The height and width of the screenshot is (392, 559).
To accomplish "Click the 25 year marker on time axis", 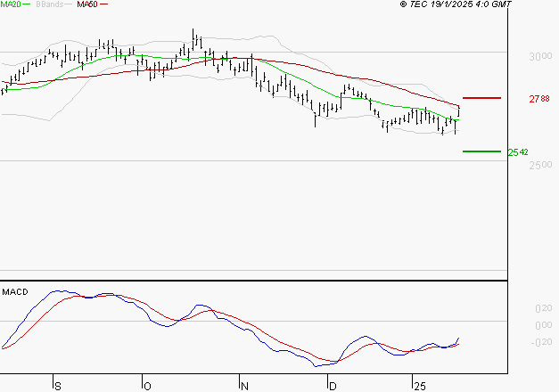I will point(420,386).
